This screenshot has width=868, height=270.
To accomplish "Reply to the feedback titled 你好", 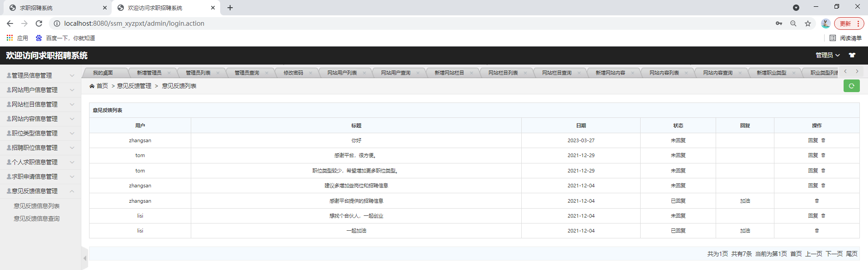I will pos(813,140).
